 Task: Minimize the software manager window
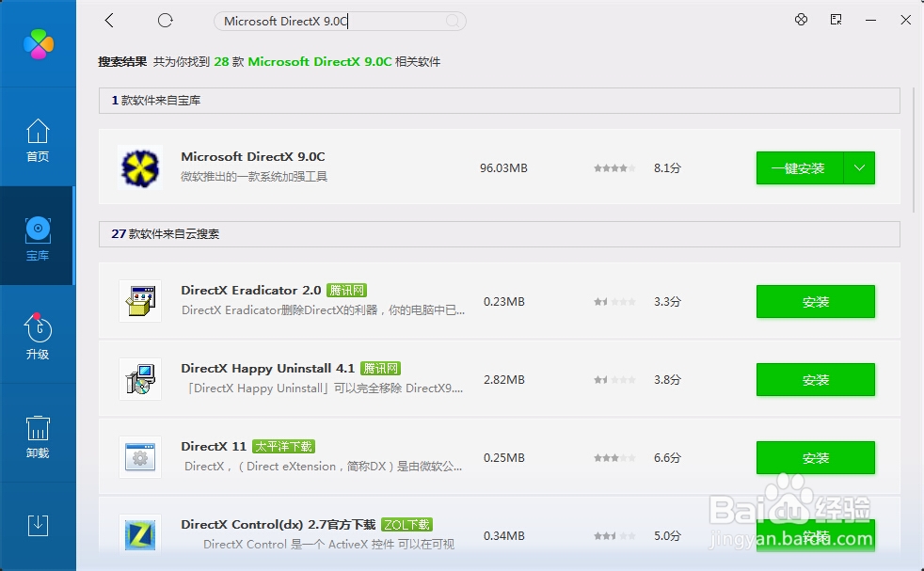pyautogui.click(x=870, y=21)
